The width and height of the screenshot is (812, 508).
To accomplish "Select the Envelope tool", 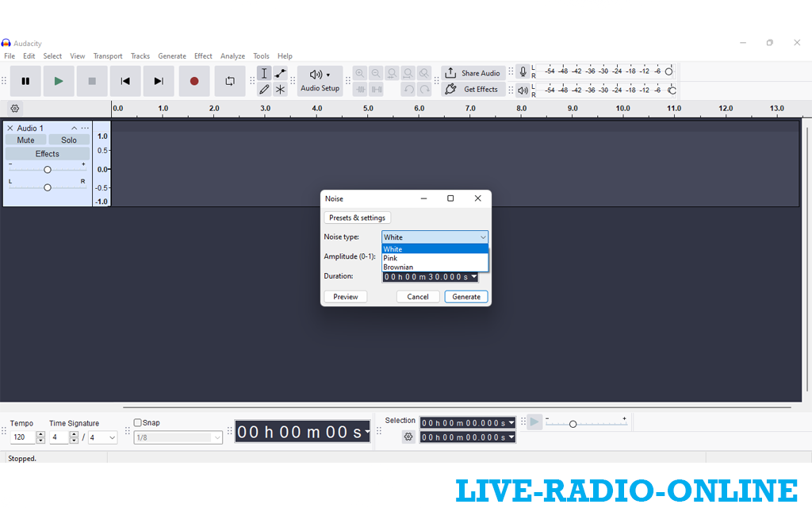I will click(280, 73).
